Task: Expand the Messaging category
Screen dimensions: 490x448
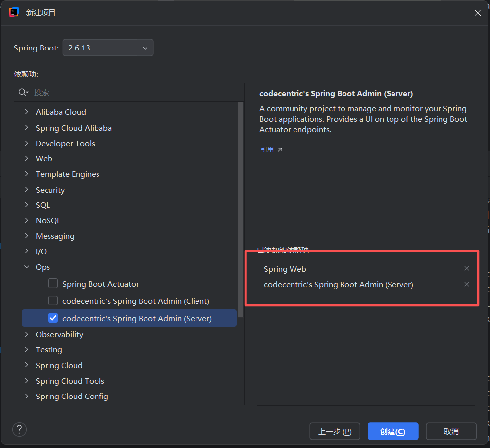Action: click(x=27, y=236)
